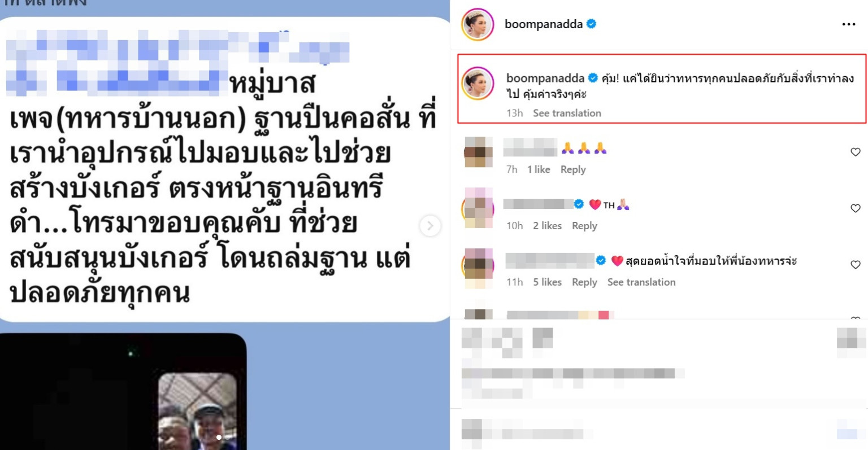Open boompanadda's header profile picture
868x450 pixels.
[478, 24]
